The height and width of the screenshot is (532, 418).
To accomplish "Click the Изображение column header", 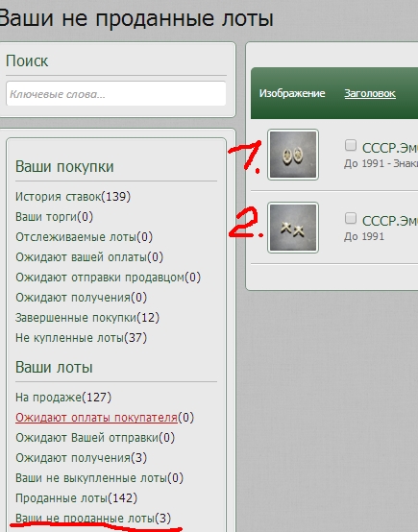I will [292, 93].
